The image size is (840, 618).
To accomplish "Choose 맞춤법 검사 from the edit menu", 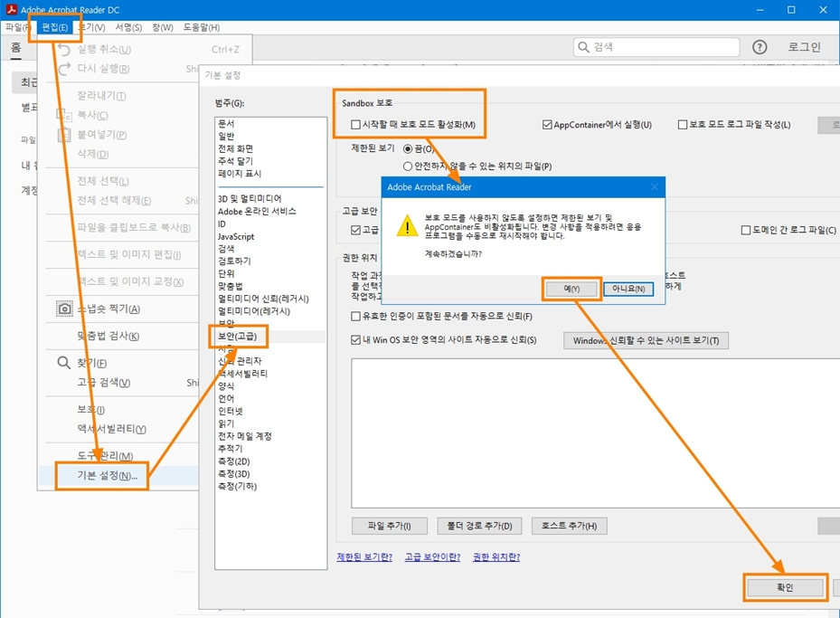I will pos(108,336).
